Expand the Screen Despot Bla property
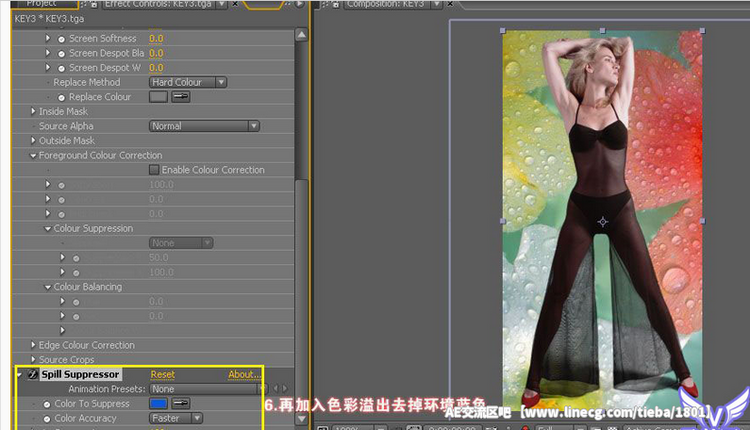The height and width of the screenshot is (430, 750). pyautogui.click(x=47, y=52)
